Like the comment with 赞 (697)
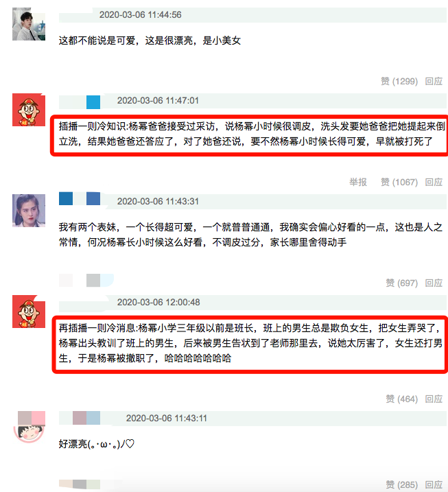The width and height of the screenshot is (448, 492). (x=401, y=283)
